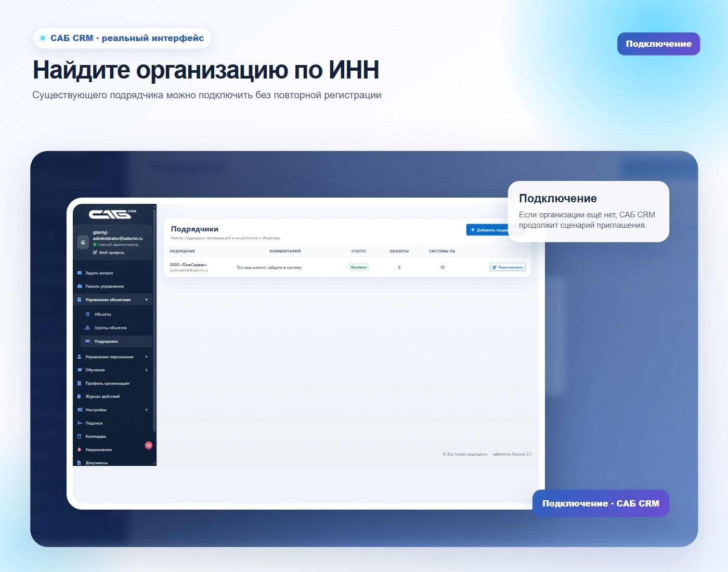This screenshot has height=572, width=728.
Task: Click Редактировать for ООО «ПожСервис»
Action: coord(508,267)
